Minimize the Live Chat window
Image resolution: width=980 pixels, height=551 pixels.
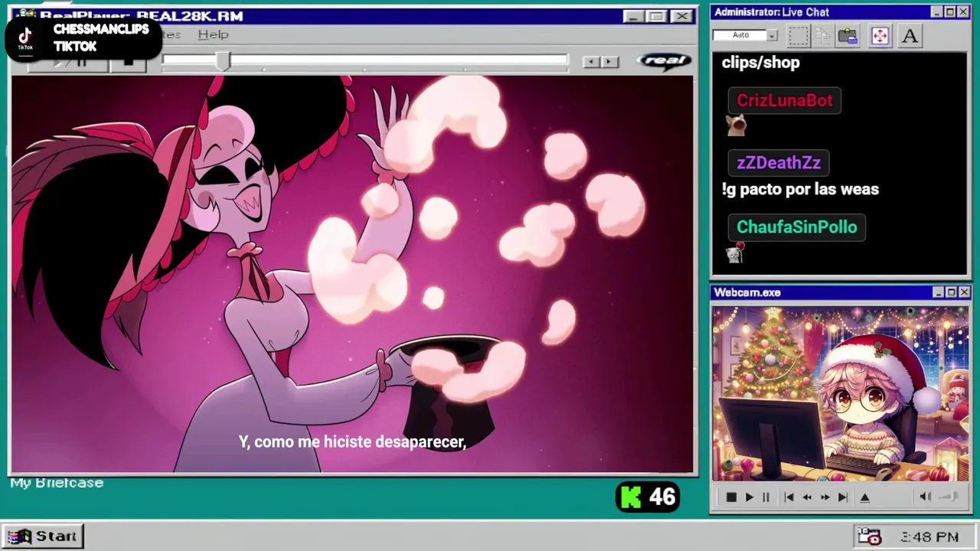937,12
